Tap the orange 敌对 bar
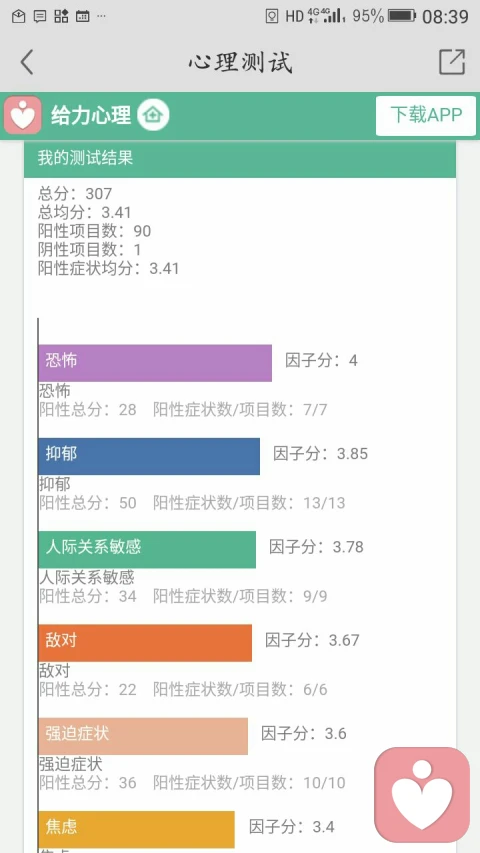 (x=145, y=643)
